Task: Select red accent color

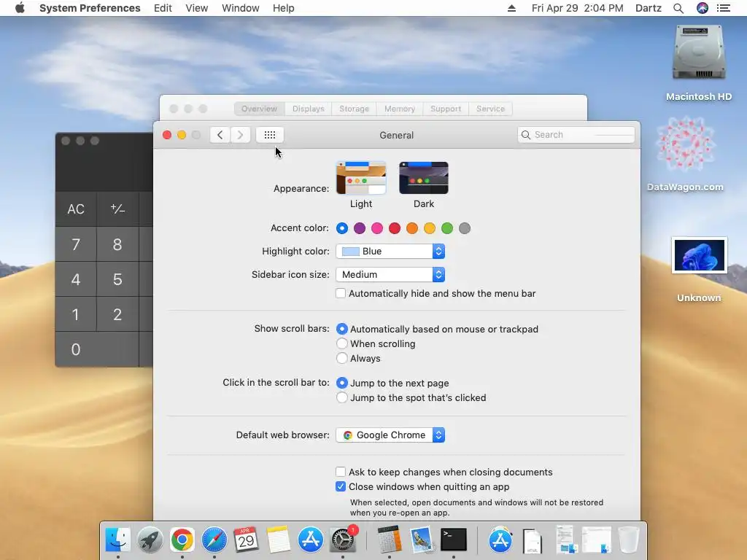Action: pos(395,228)
